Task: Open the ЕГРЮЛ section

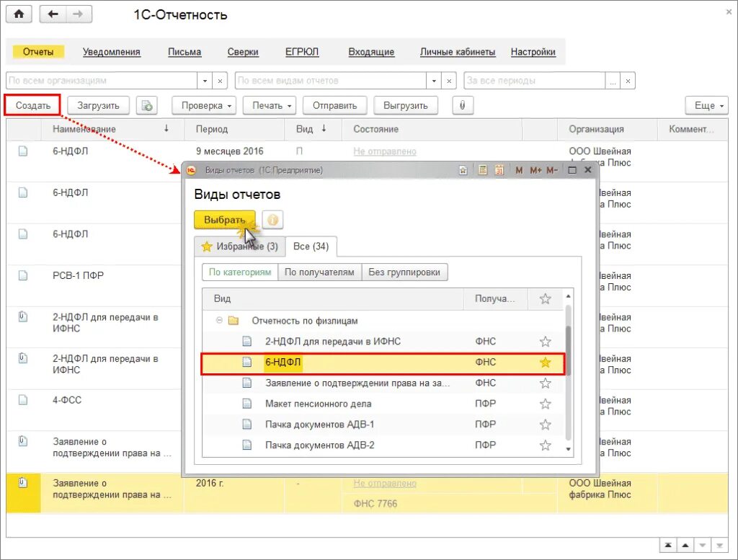Action: 302,52
